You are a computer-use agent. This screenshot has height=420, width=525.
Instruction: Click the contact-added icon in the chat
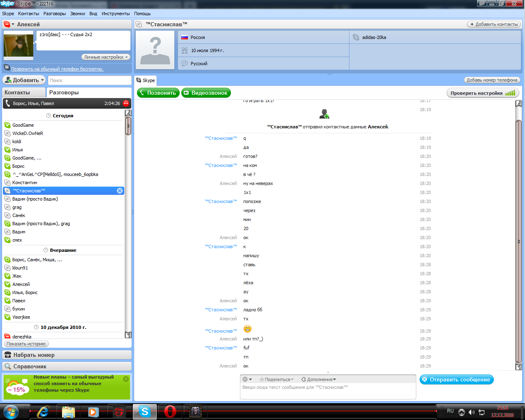[324, 114]
